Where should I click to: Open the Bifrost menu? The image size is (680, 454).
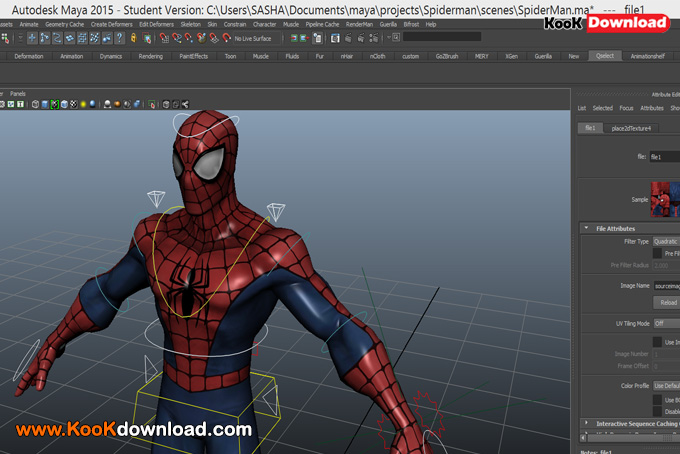[x=411, y=24]
